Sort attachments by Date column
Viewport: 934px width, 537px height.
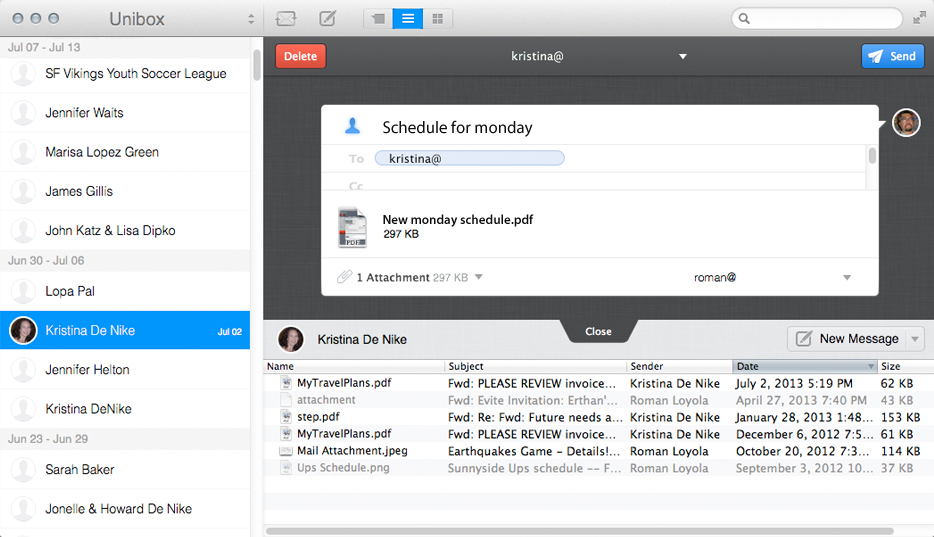point(805,366)
